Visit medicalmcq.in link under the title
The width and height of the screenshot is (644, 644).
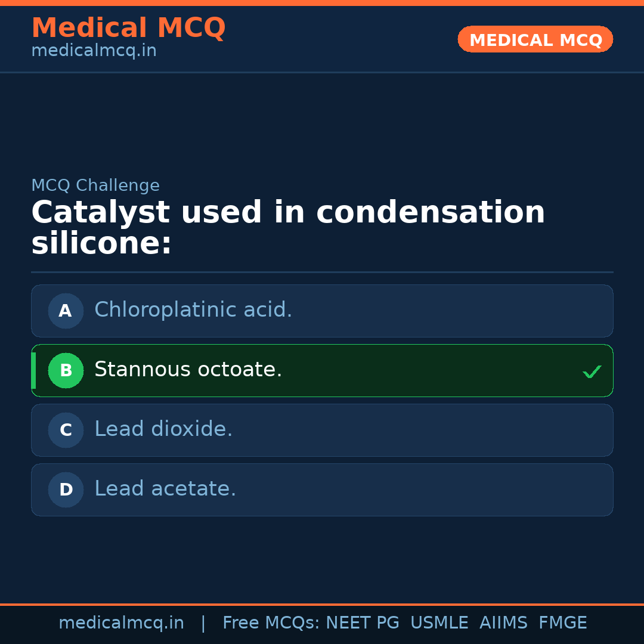(x=94, y=51)
